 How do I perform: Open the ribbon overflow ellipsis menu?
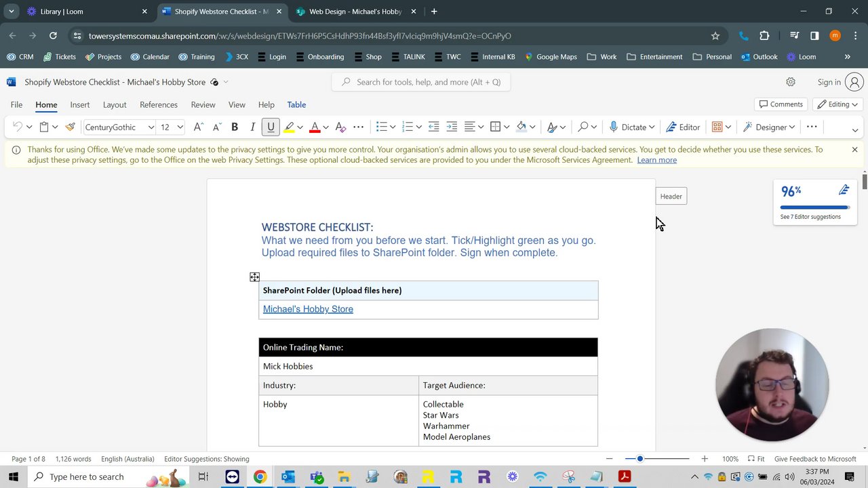click(x=812, y=127)
